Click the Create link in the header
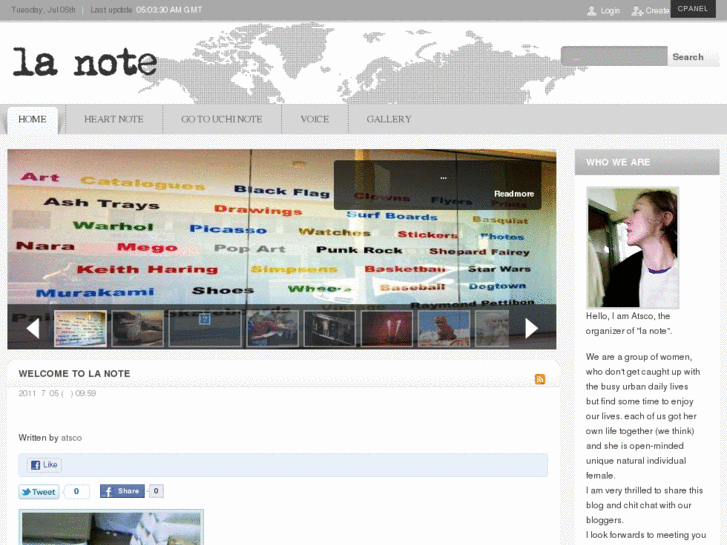 click(657, 11)
